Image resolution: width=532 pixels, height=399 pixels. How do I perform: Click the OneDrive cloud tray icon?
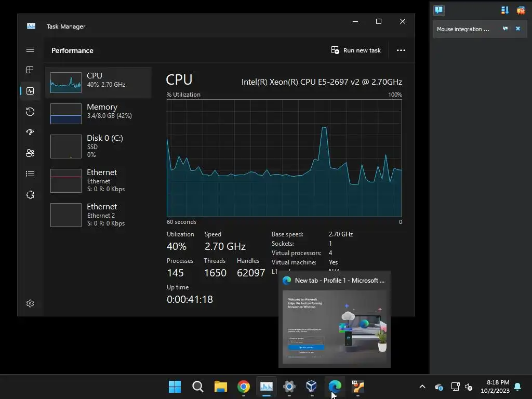click(438, 387)
